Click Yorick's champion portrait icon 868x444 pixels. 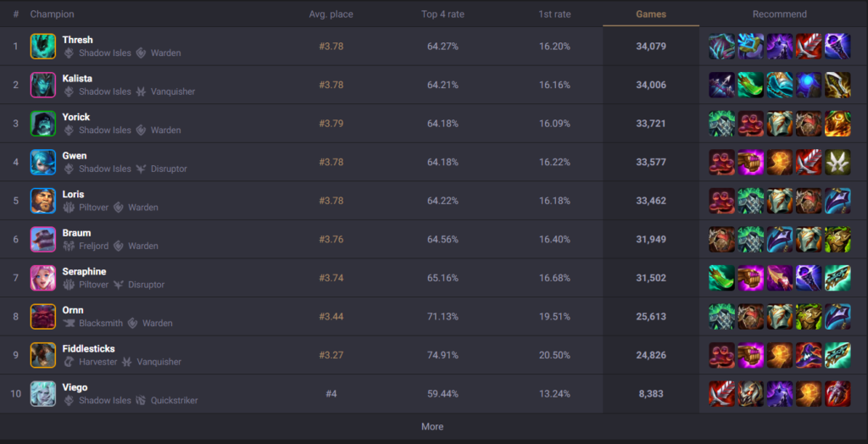tap(43, 124)
